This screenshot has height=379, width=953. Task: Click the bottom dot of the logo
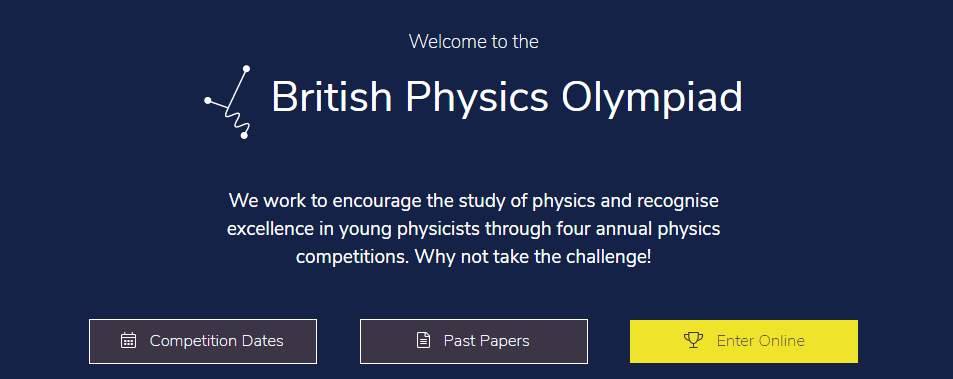click(x=244, y=135)
